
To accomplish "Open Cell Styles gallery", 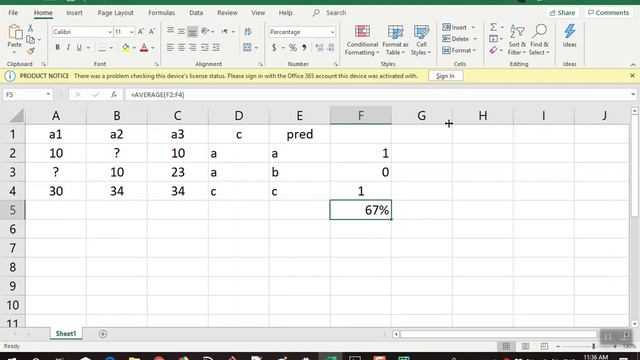I will point(421,40).
